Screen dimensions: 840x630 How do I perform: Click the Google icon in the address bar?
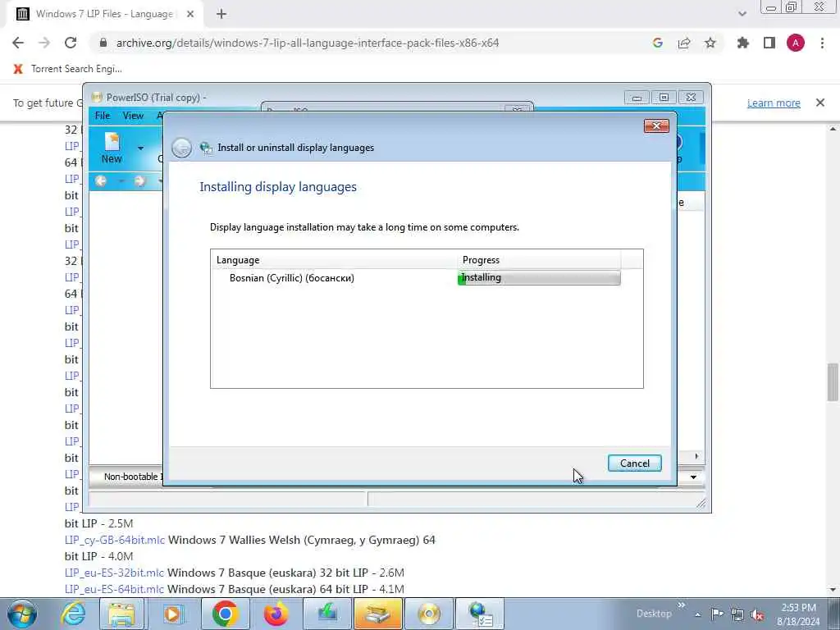pos(658,43)
